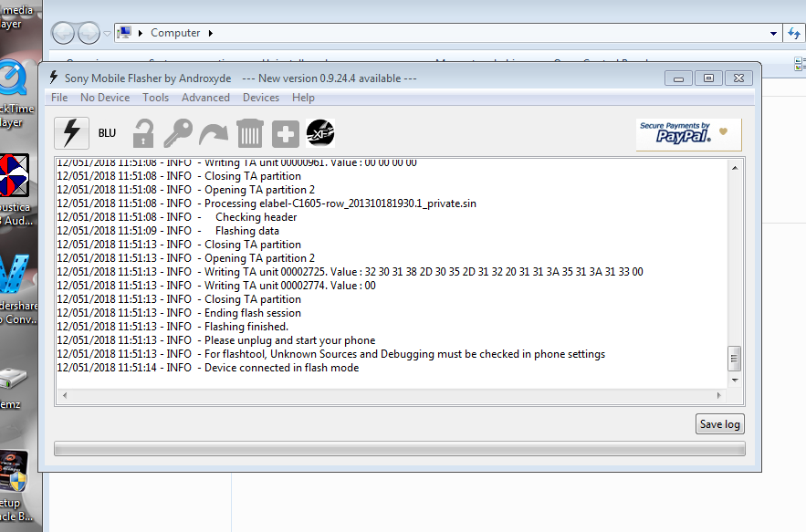The height and width of the screenshot is (532, 806).
Task: Click the Explorer refresh button
Action: coord(793,34)
